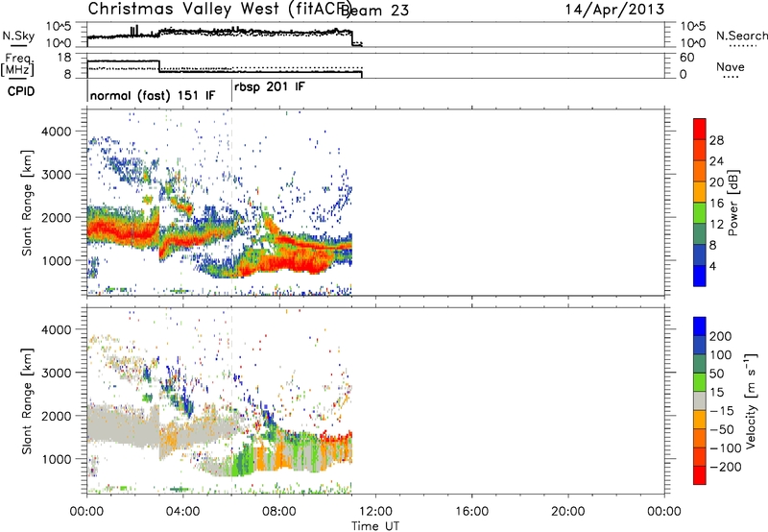Click the 'Power [dB]' color bar label
Image resolution: width=768 pixels, height=532 pixels.
pos(733,203)
